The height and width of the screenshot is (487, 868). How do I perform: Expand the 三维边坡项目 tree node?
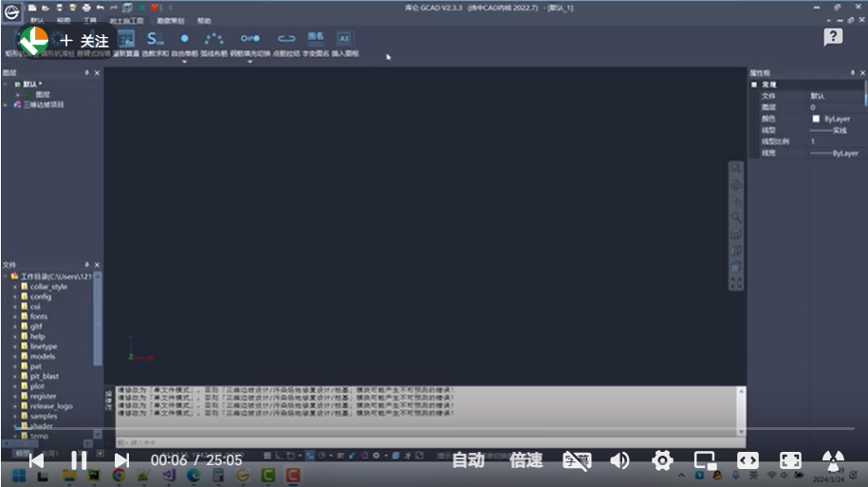(5, 104)
